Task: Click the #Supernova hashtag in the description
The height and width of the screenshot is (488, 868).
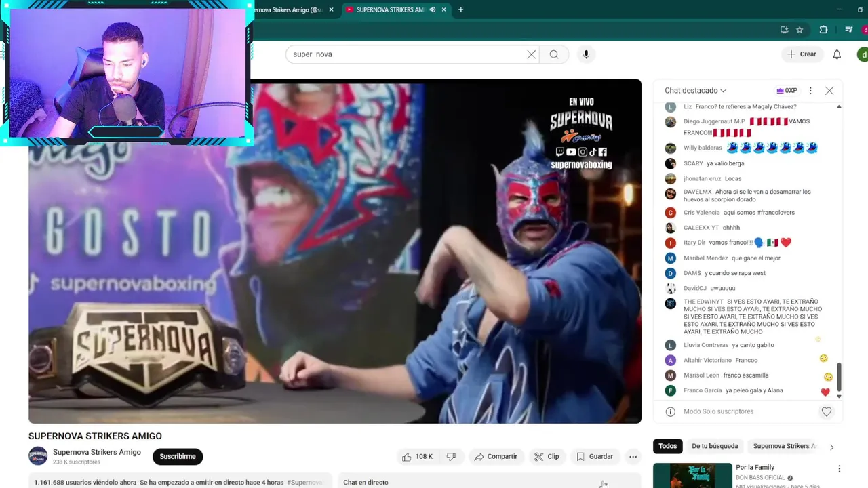Action: click(304, 483)
